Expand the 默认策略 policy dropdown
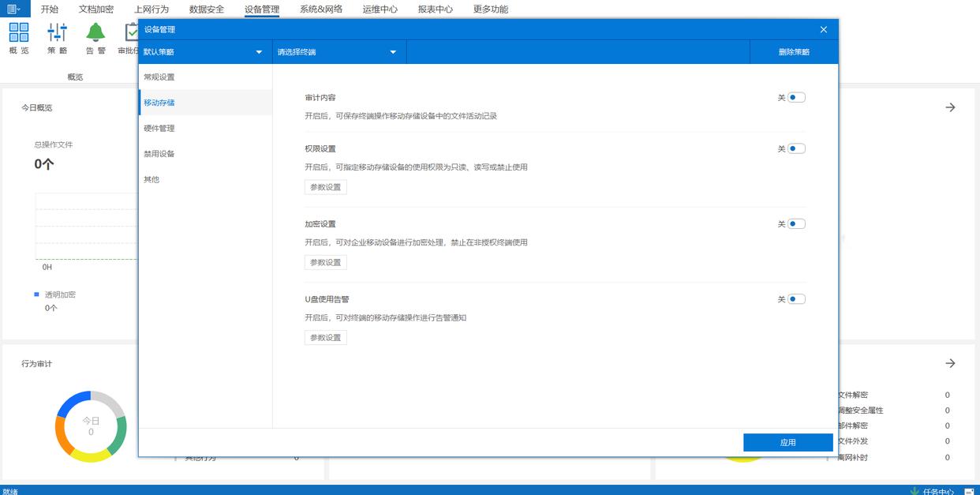Screen dimensions: 980x495 [x=204, y=52]
